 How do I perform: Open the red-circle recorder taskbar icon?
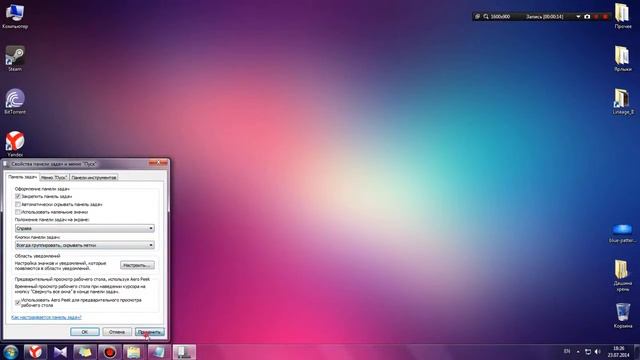pos(109,352)
